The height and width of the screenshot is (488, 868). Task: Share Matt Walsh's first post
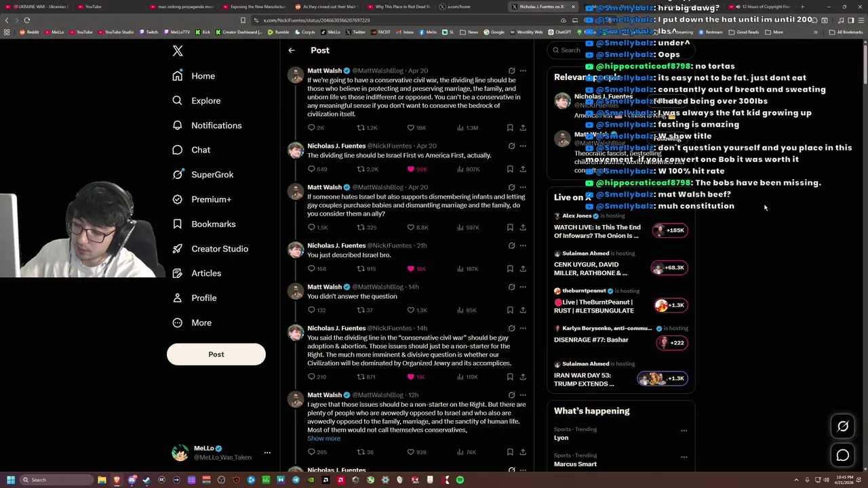(523, 127)
